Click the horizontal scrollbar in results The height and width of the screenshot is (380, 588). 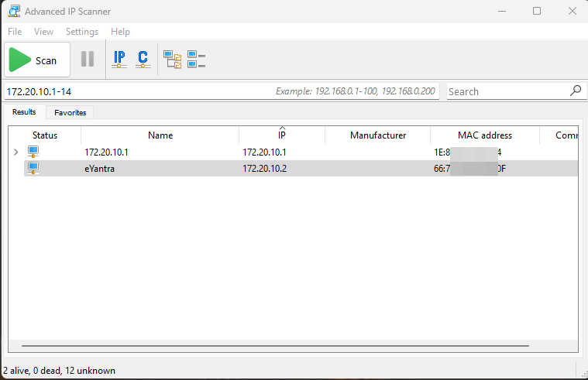[275, 345]
